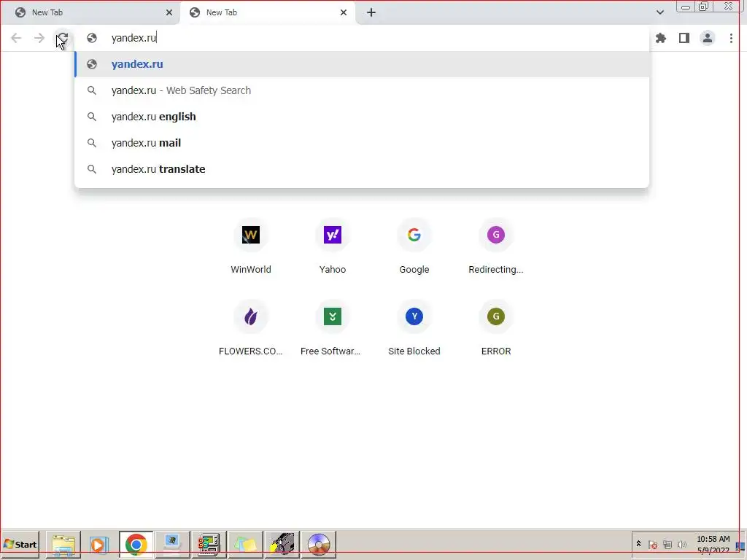The width and height of the screenshot is (747, 560).
Task: Switch to the first New Tab
Action: pyautogui.click(x=90, y=13)
